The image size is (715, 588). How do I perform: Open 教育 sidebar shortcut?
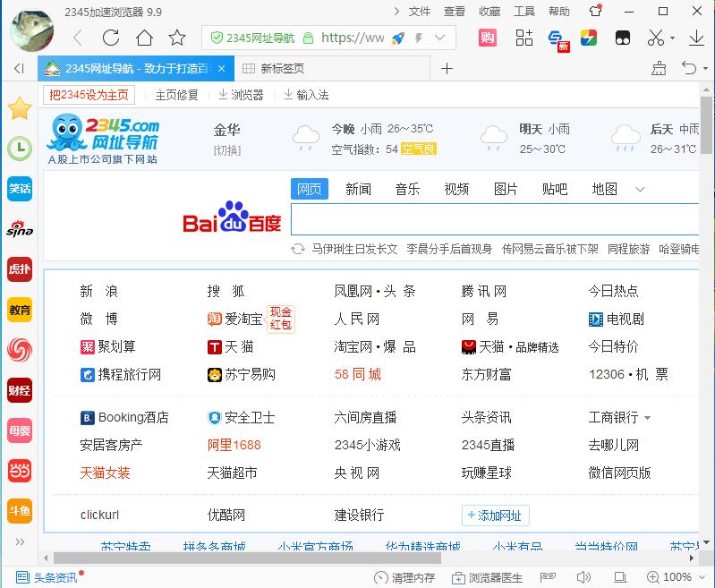[20, 310]
